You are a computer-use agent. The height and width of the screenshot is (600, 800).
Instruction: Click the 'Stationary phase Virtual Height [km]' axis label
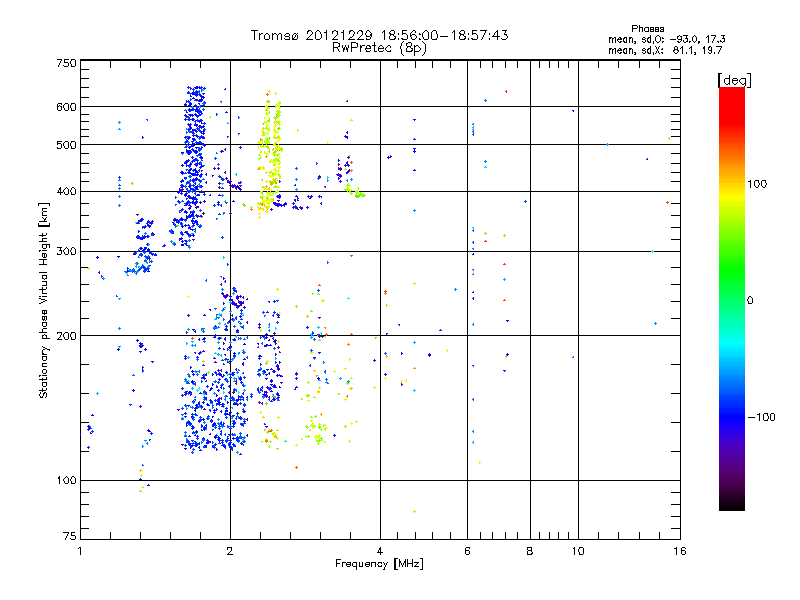(x=44, y=301)
